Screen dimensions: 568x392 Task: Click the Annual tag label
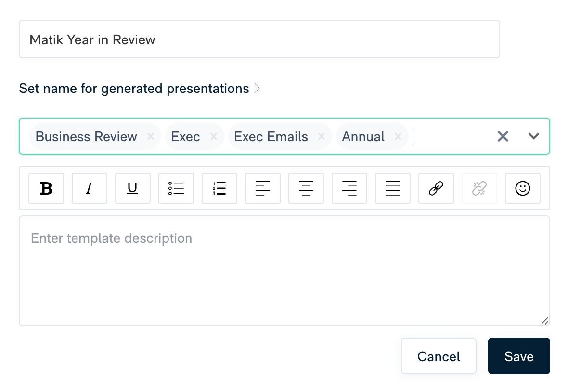tap(363, 137)
